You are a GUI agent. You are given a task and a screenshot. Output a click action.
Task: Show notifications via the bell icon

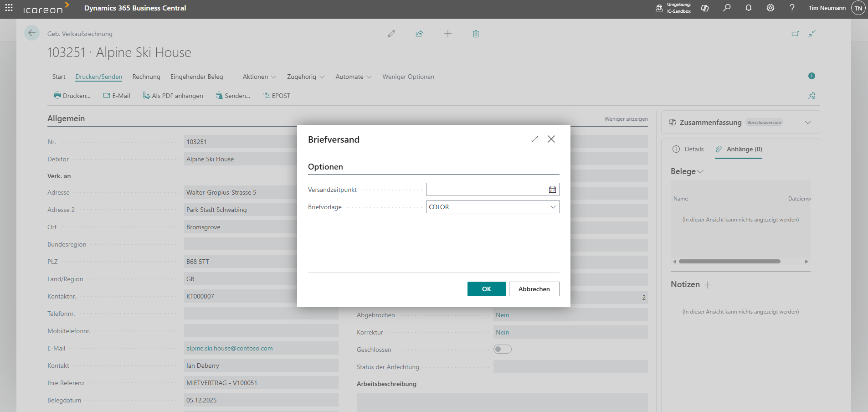coord(748,8)
